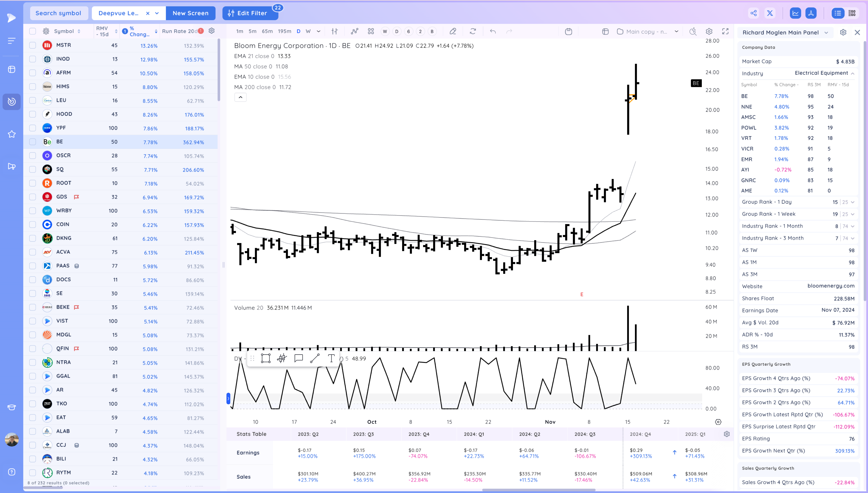Select the D daily timeframe

pyautogui.click(x=298, y=31)
